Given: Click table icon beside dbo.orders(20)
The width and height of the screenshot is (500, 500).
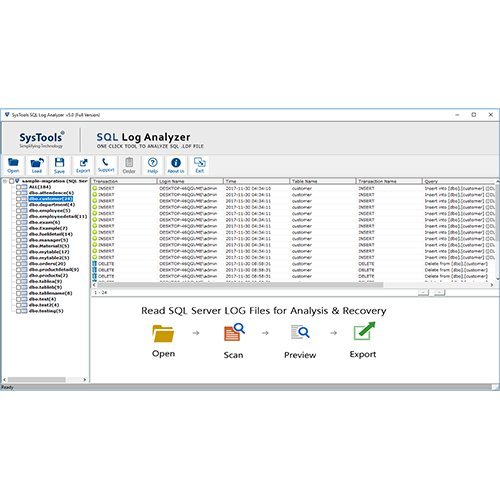Looking at the screenshot, I should pyautogui.click(x=24, y=264).
